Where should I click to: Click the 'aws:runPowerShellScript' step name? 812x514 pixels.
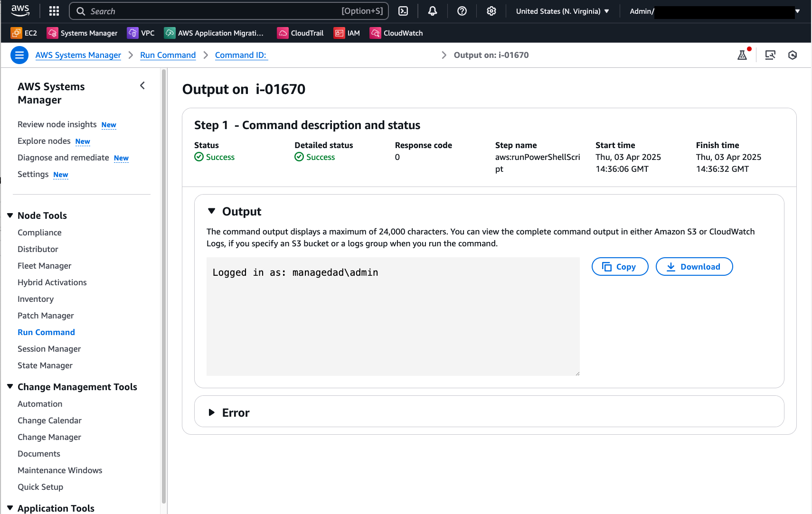point(538,163)
